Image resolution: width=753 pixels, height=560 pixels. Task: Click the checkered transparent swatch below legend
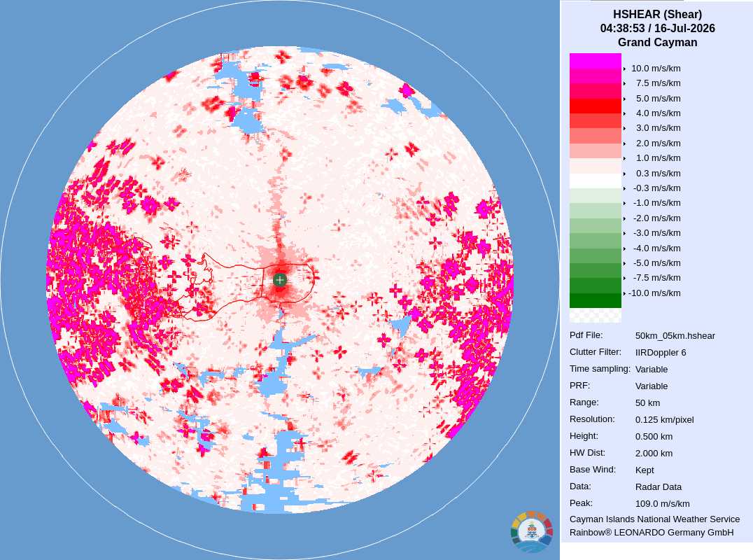click(x=596, y=315)
